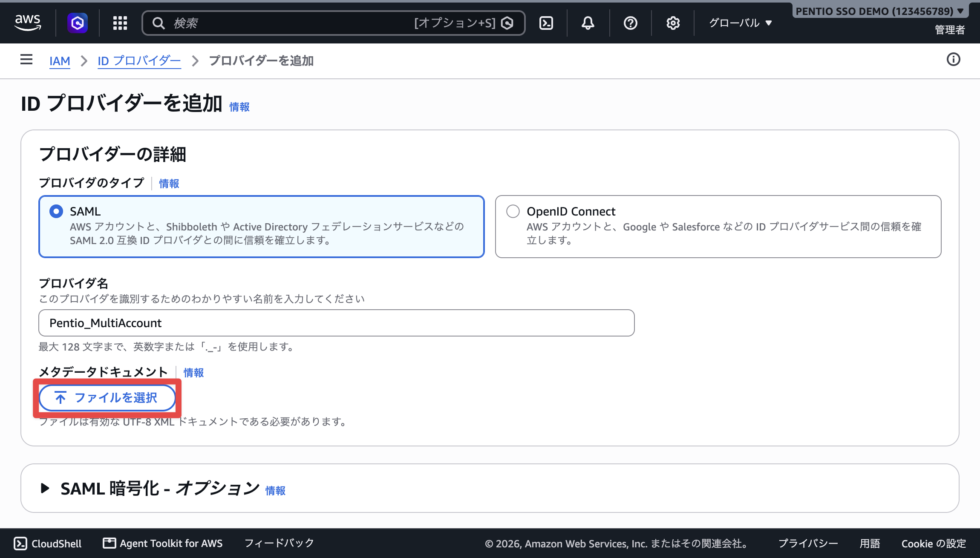Click 情報 link beside メタデータドキュメント
The height and width of the screenshot is (558, 980).
pyautogui.click(x=194, y=373)
